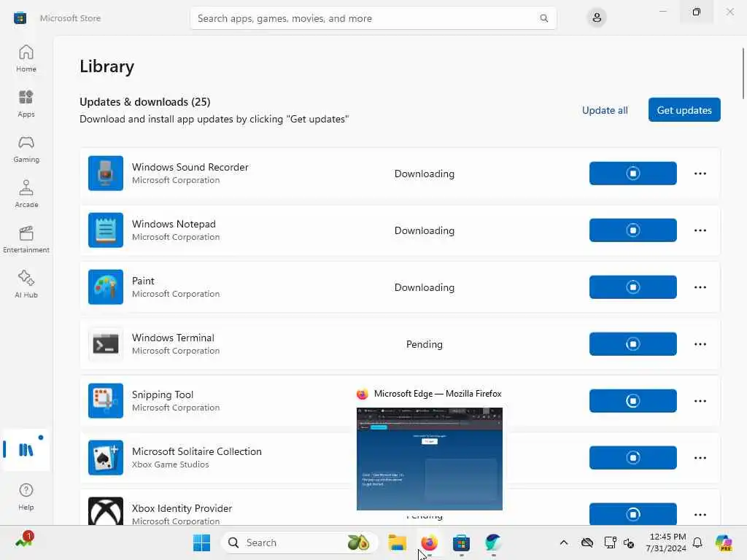Open more options for Paint

700,287
